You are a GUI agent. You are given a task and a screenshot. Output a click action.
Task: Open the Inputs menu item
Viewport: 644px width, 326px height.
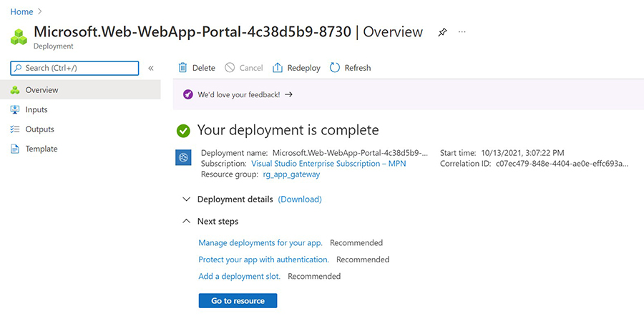pos(36,109)
